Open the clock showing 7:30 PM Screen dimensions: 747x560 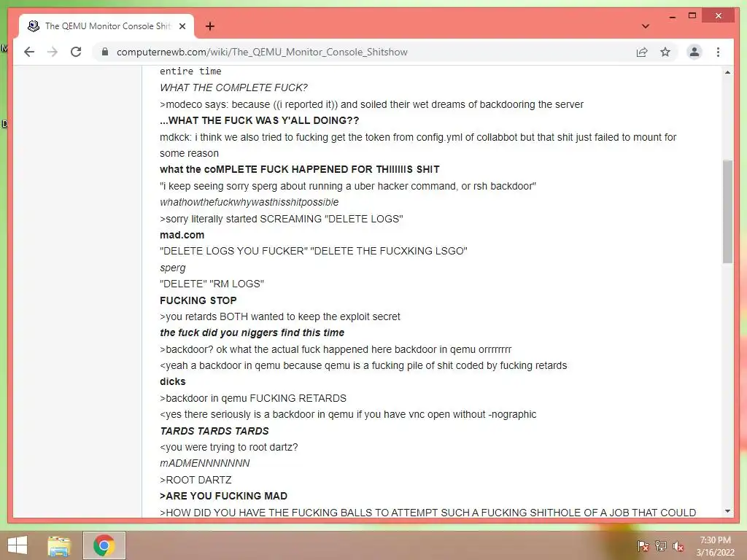[x=715, y=546]
